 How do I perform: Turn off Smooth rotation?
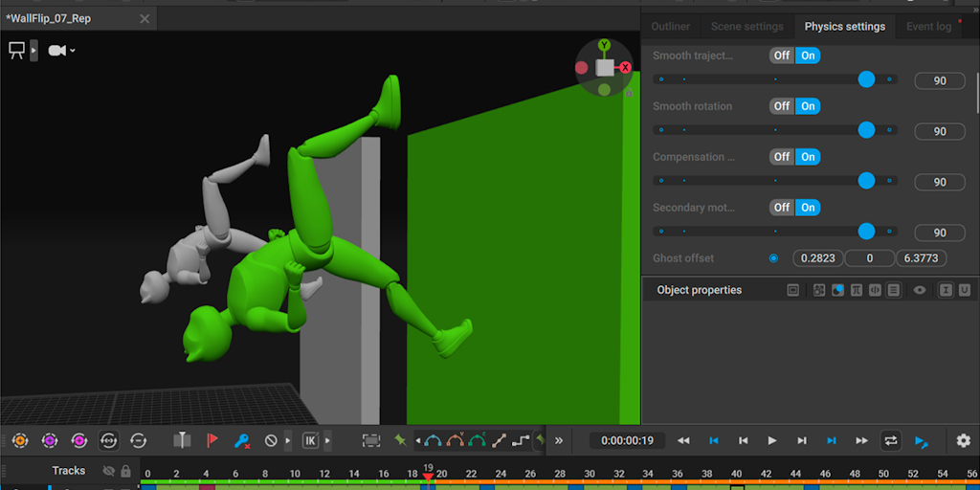coord(782,106)
